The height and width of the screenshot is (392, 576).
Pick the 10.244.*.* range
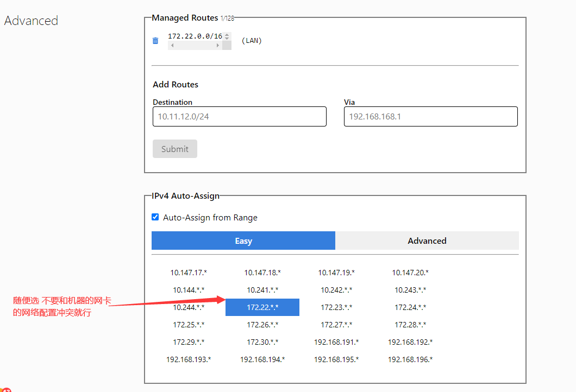point(189,307)
